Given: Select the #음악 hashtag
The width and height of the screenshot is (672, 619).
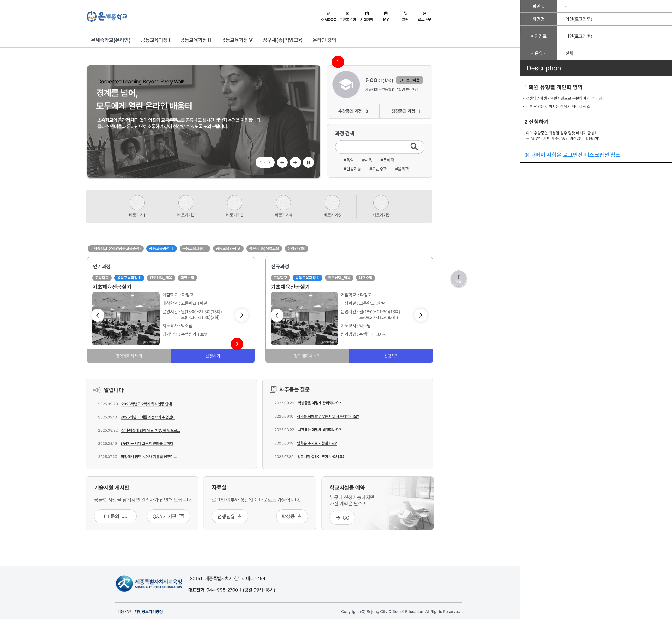Looking at the screenshot, I should 348,160.
